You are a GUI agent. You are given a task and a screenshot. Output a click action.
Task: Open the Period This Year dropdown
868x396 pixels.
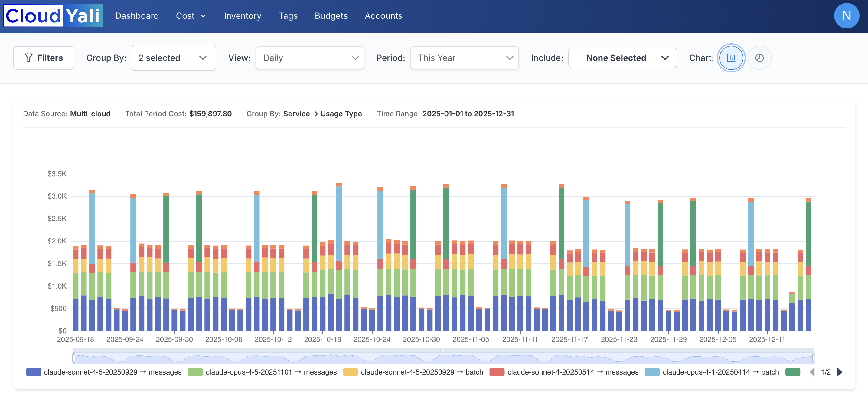pyautogui.click(x=464, y=58)
